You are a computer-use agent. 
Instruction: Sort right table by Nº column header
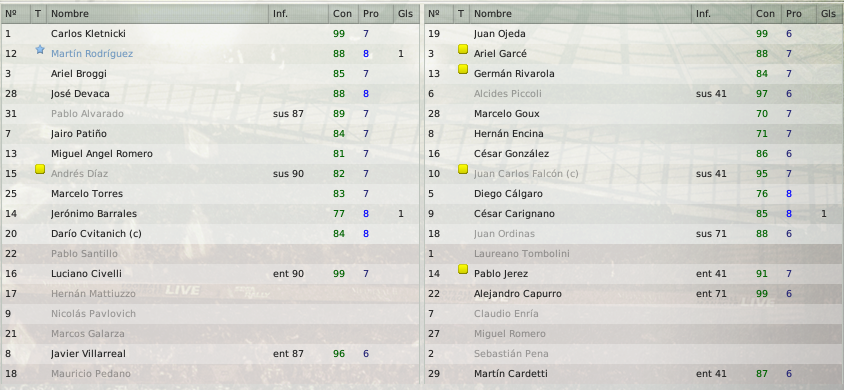click(440, 14)
